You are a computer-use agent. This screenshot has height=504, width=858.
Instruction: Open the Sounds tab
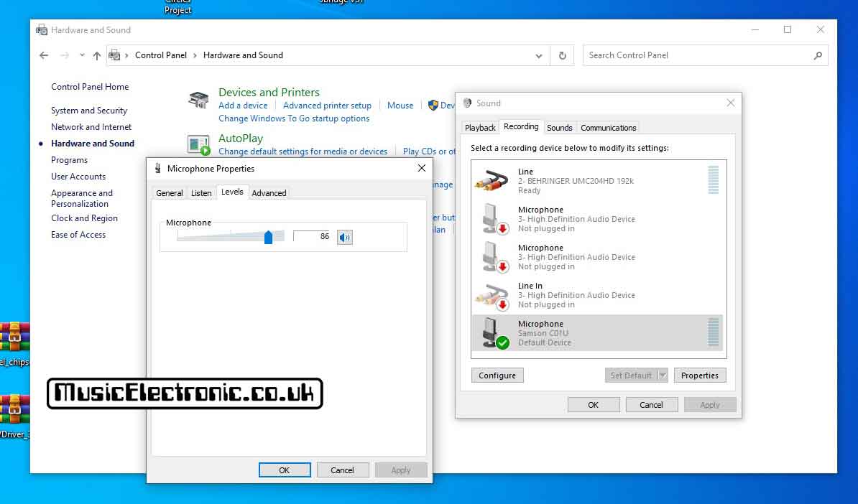coord(559,127)
